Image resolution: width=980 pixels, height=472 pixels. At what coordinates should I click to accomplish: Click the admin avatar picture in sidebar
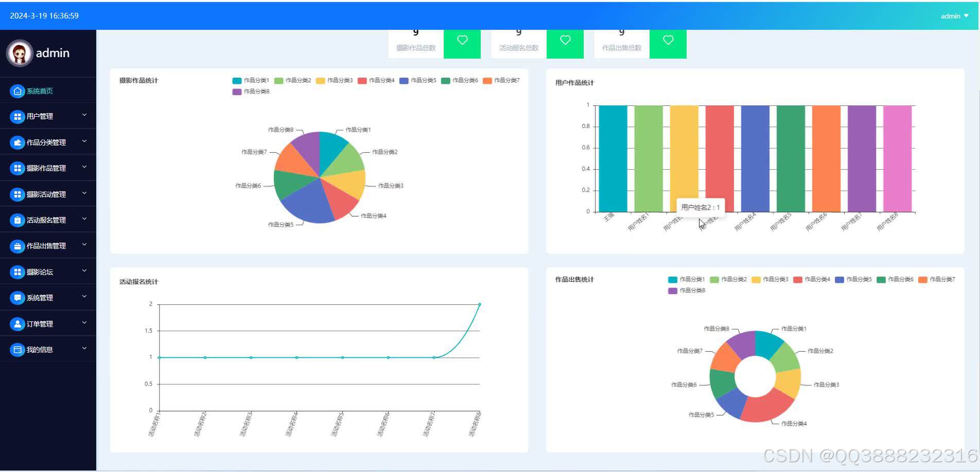pyautogui.click(x=20, y=53)
